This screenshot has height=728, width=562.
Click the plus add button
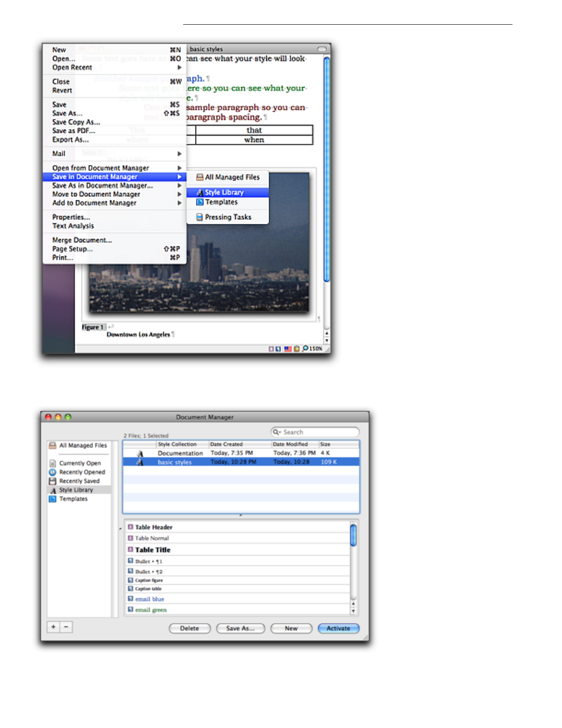pos(54,627)
